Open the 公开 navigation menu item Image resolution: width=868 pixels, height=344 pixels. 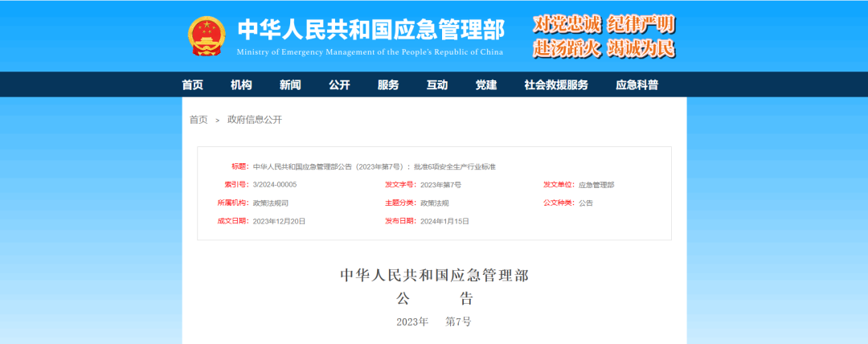point(339,84)
